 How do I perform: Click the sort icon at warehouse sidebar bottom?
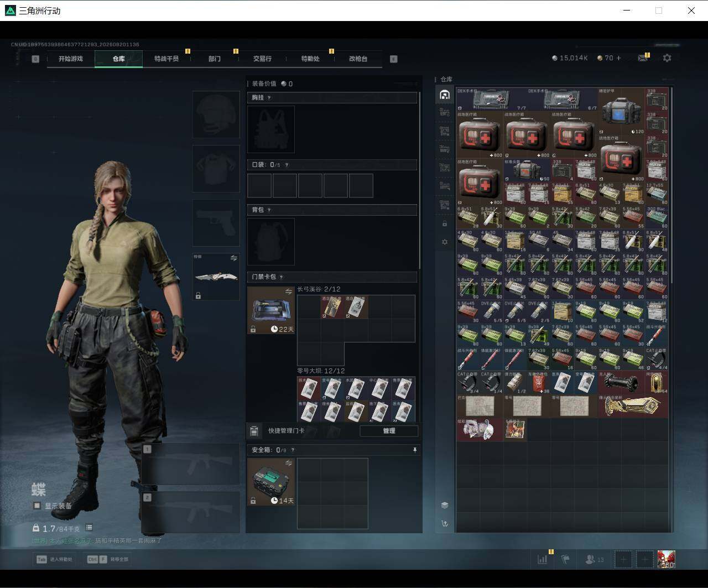[x=445, y=523]
